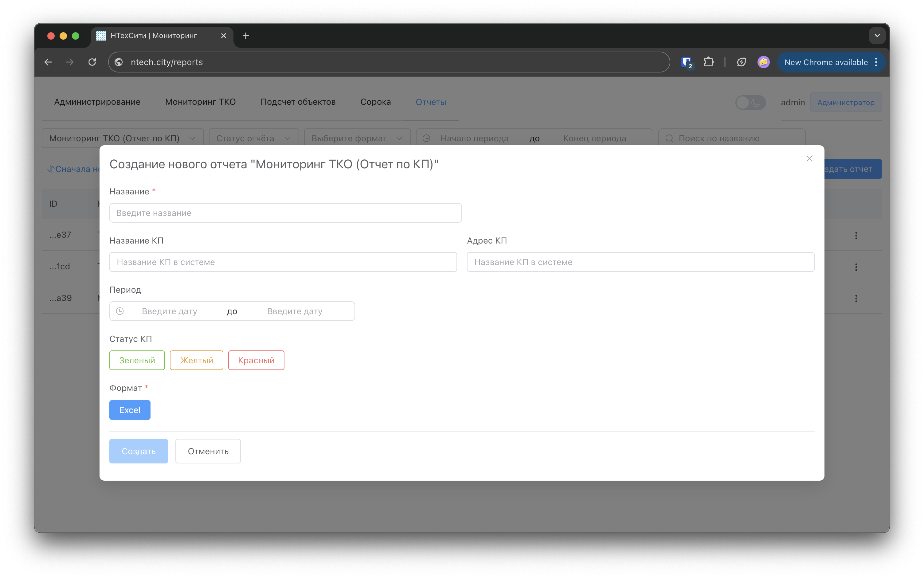Switch to the Сорока tab

[x=375, y=102]
